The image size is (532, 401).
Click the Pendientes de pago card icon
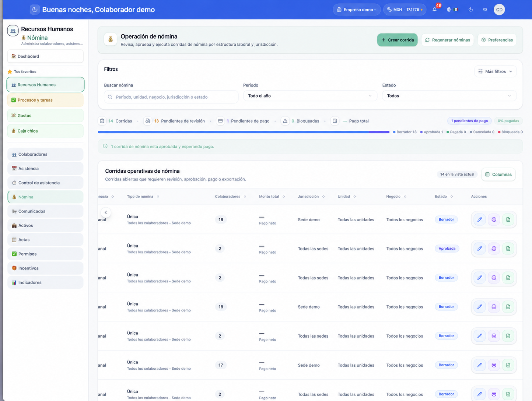coord(220,121)
